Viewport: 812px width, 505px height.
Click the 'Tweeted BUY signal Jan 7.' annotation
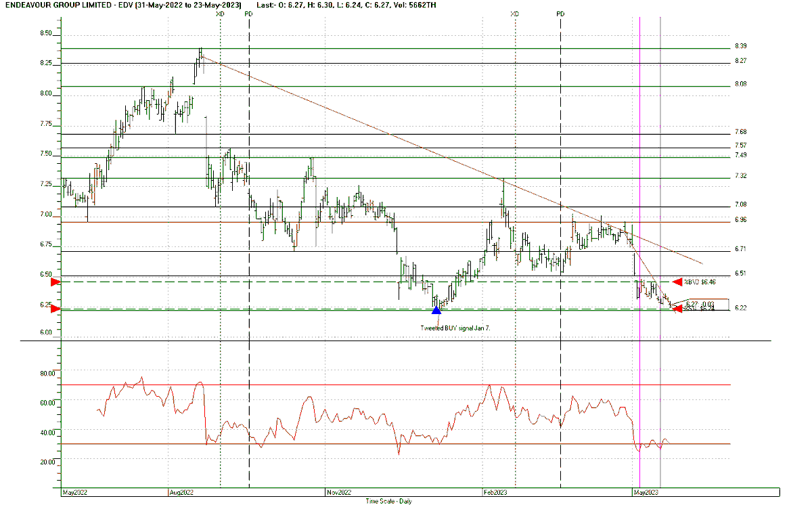455,328
